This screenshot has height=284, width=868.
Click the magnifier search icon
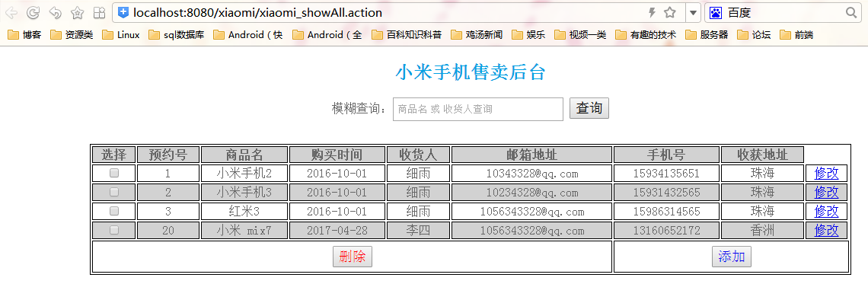coord(850,12)
